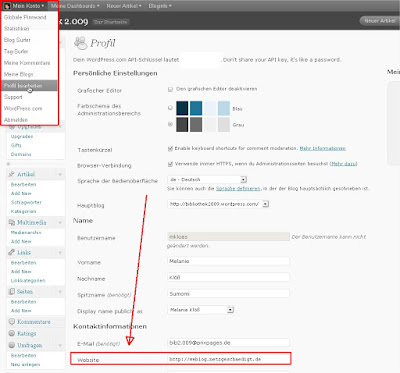Click the dark navy swatch of Blau scheme
400x373 pixels.
(x=182, y=108)
